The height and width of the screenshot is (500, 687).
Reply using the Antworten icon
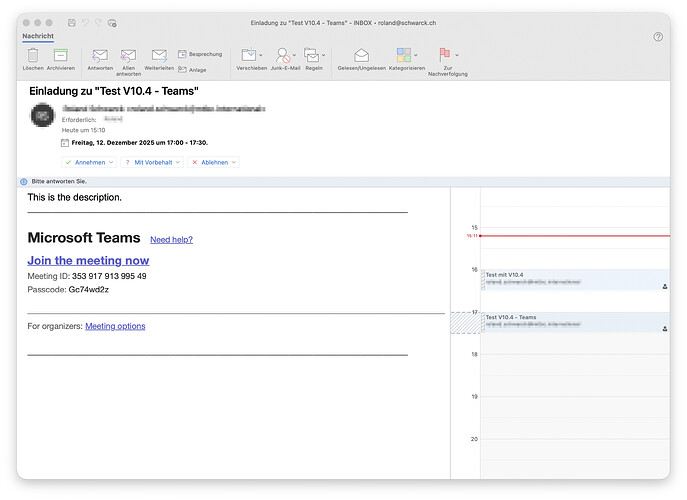(100, 56)
